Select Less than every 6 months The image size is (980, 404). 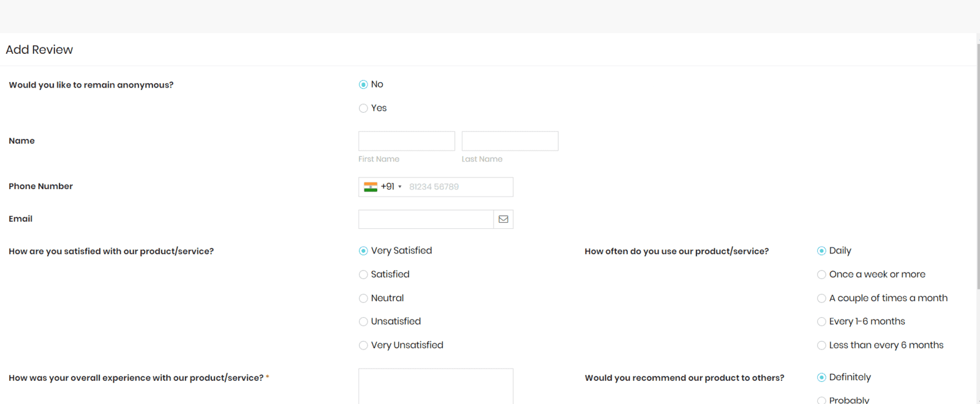(x=821, y=346)
